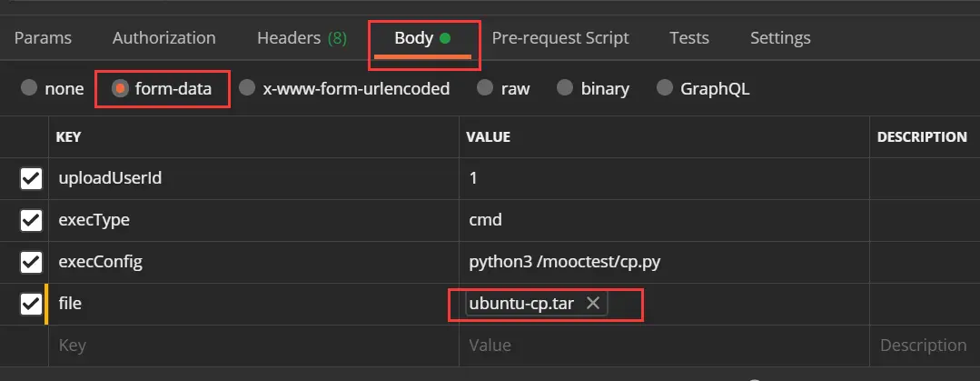This screenshot has width=980, height=381.
Task: Toggle the execConfig row checkbox
Action: (x=31, y=263)
